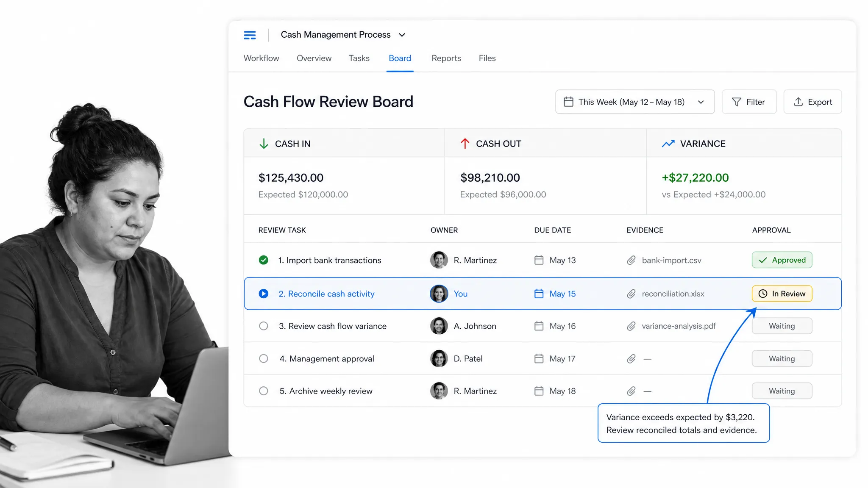Open task 1. Import bank transactions
Screen dimensions: 868x488
330,260
